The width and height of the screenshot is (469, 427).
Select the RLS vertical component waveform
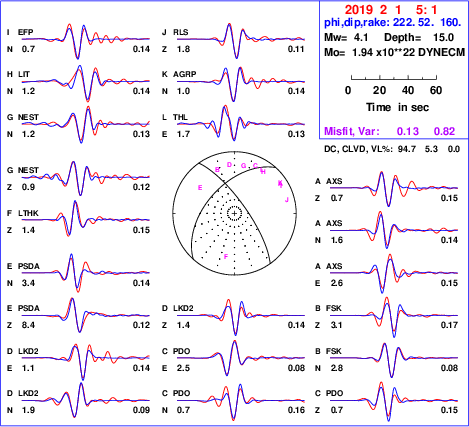click(x=241, y=41)
